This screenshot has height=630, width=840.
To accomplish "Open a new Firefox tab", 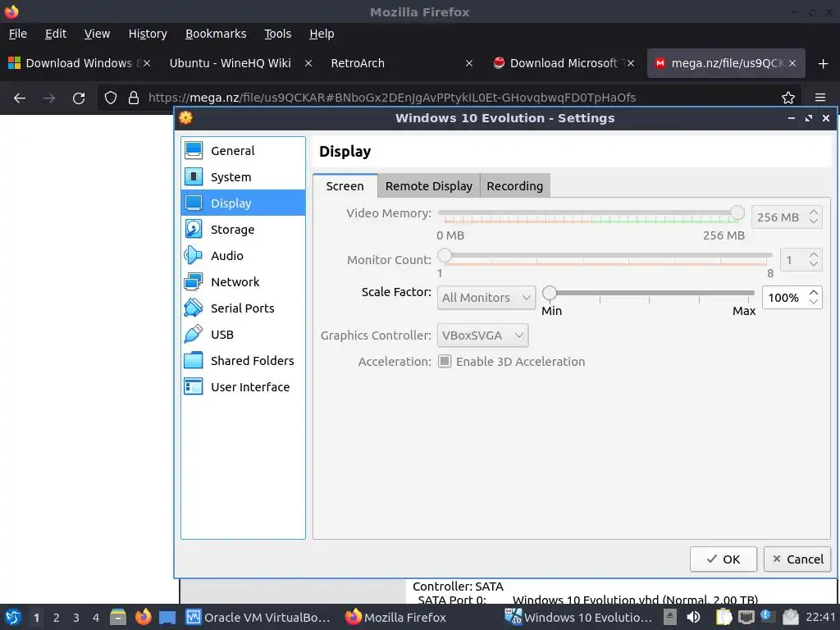I will point(824,64).
